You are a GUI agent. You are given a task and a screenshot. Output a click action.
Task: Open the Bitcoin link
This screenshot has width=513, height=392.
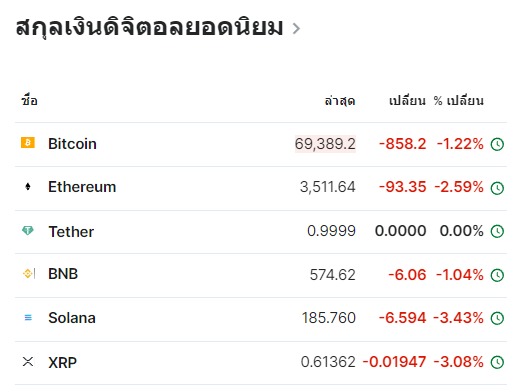click(x=72, y=144)
